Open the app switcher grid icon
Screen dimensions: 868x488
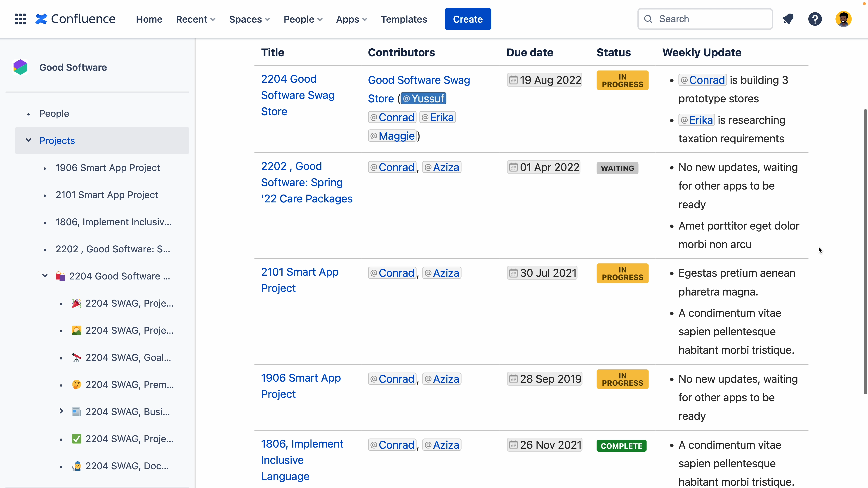20,19
